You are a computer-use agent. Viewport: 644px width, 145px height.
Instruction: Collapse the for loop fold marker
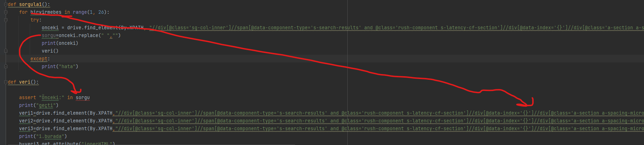(6, 12)
